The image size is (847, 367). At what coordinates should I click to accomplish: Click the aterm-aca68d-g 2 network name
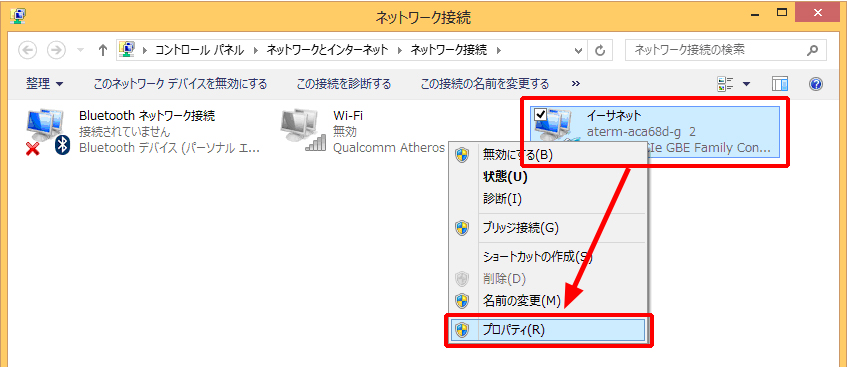(640, 131)
